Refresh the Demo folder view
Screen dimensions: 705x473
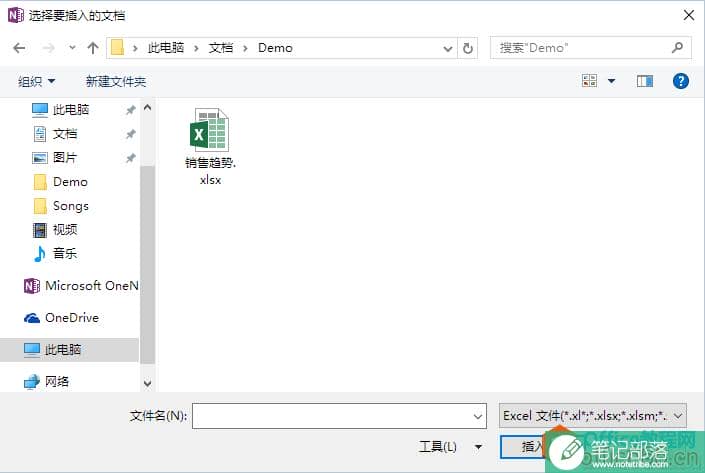(x=468, y=48)
